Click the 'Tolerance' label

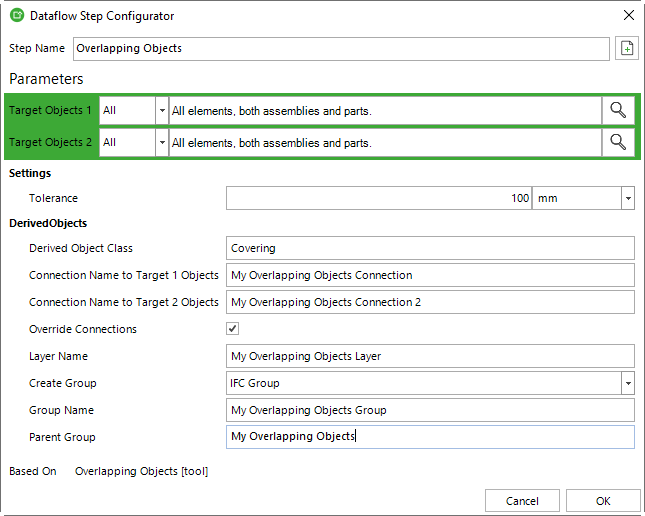[x=53, y=198]
